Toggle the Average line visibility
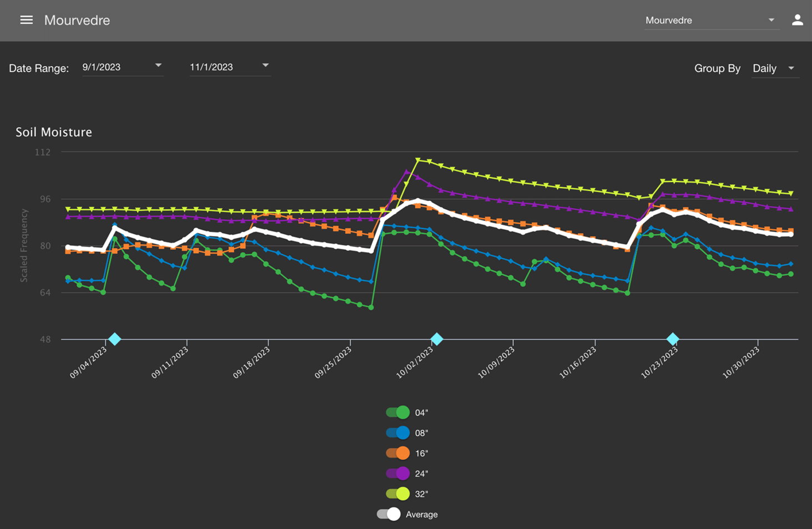 pyautogui.click(x=389, y=515)
